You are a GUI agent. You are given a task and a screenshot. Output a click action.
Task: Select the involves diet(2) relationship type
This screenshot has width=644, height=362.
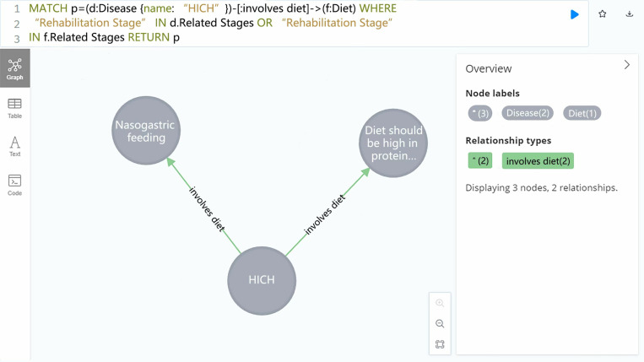click(538, 160)
